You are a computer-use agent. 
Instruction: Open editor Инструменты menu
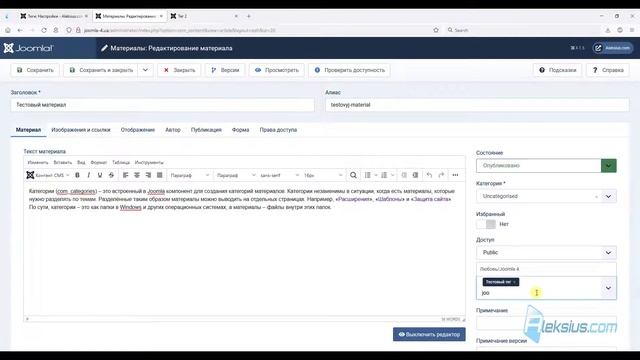(x=149, y=162)
